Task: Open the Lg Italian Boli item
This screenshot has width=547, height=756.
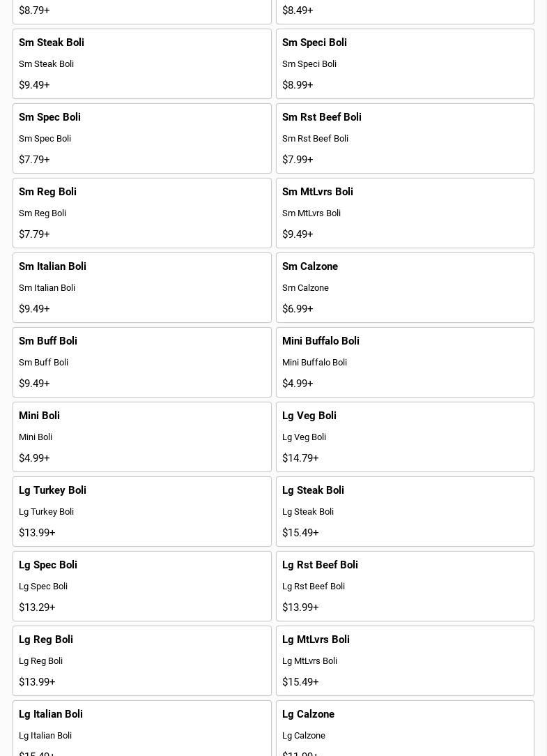Action: (x=141, y=729)
